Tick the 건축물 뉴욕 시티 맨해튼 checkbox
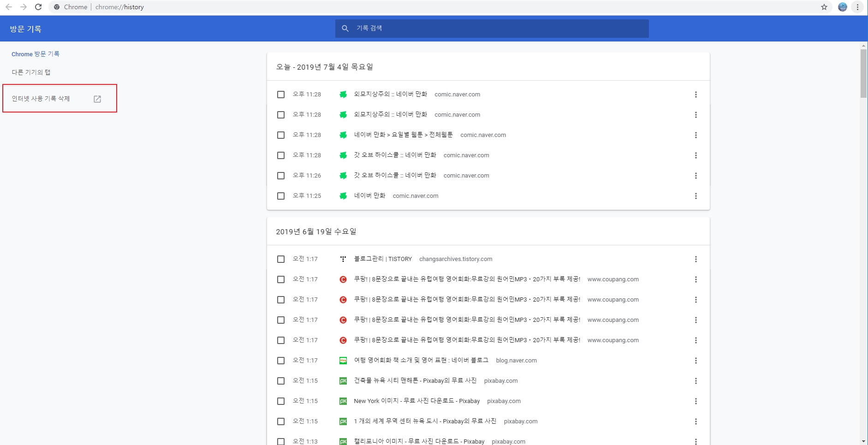This screenshot has width=868, height=445. (281, 381)
